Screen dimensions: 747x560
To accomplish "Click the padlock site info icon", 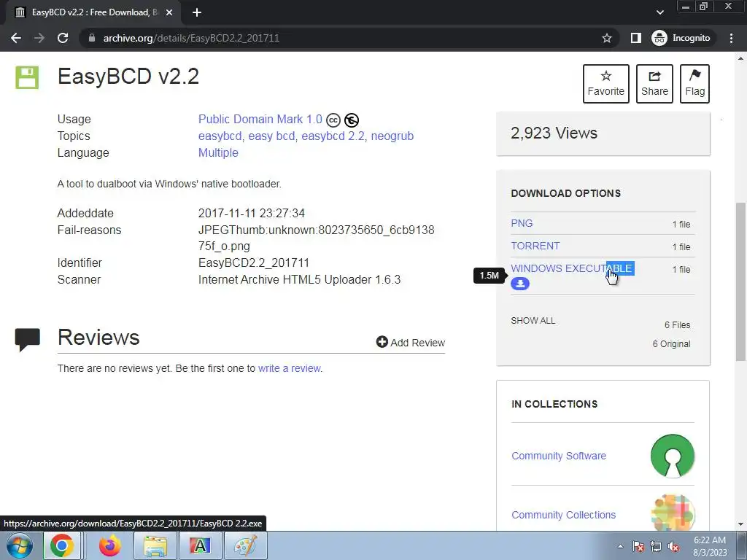I will (x=92, y=38).
